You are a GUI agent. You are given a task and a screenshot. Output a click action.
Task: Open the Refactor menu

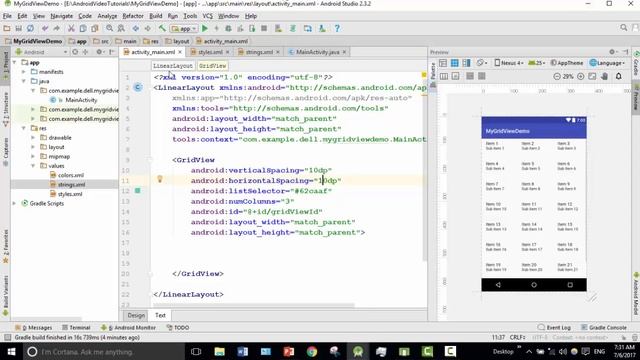(x=133, y=16)
